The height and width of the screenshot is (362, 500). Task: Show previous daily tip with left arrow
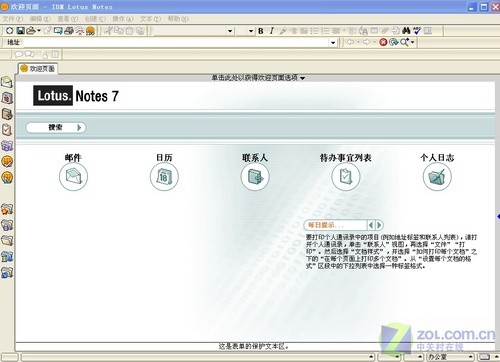(x=371, y=225)
